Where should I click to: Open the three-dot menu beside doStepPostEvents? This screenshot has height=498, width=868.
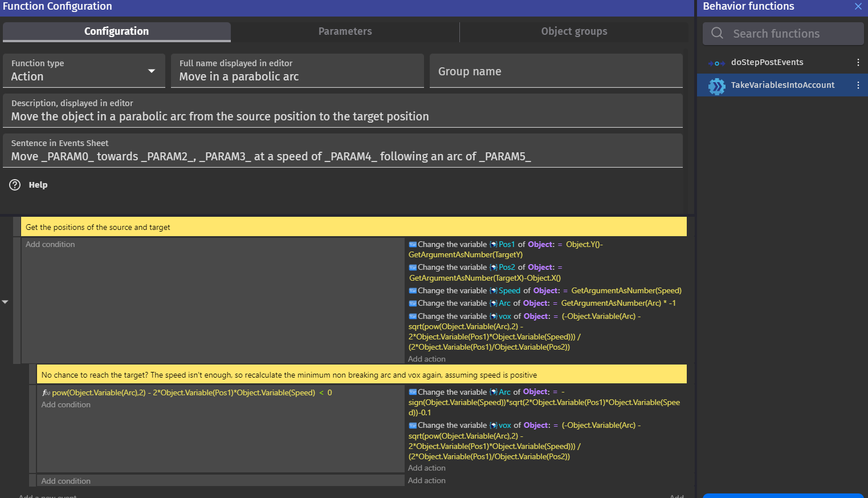pos(858,62)
